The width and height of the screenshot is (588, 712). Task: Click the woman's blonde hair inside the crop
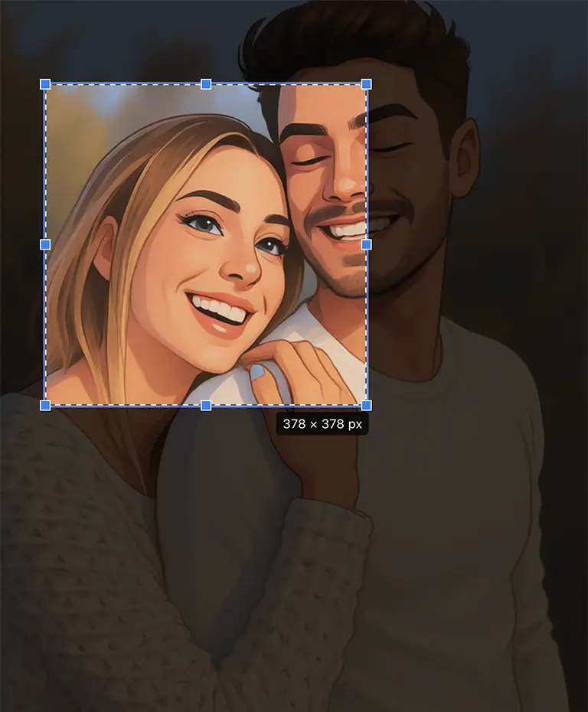click(x=92, y=291)
